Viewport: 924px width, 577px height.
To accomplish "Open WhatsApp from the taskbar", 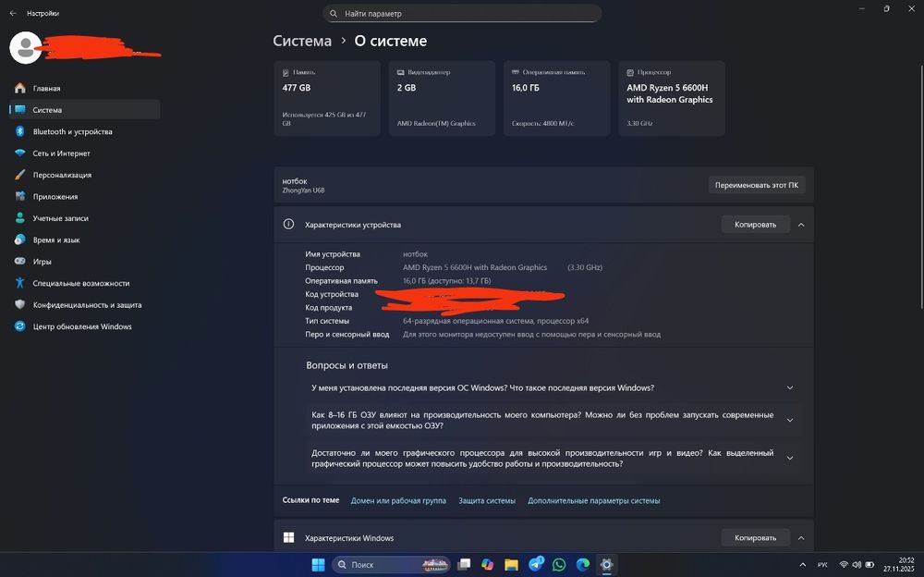I will coord(559,565).
